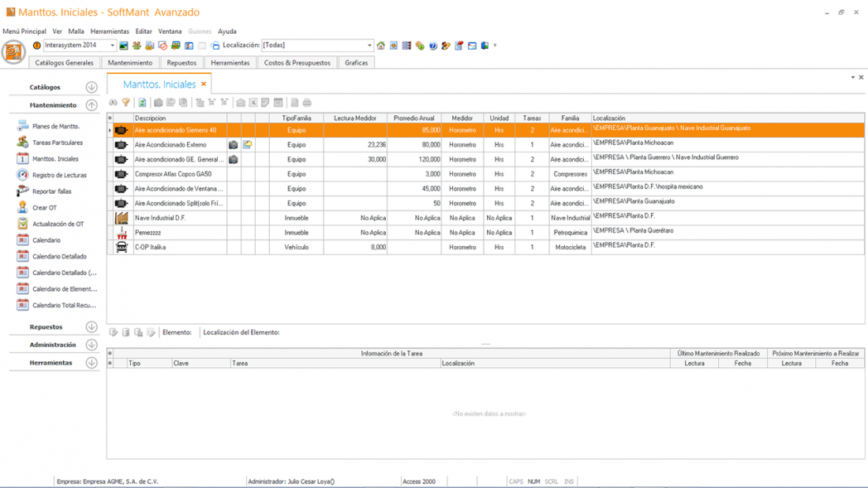Expand the Repuestos sidebar section
868x488 pixels.
pos(92,327)
